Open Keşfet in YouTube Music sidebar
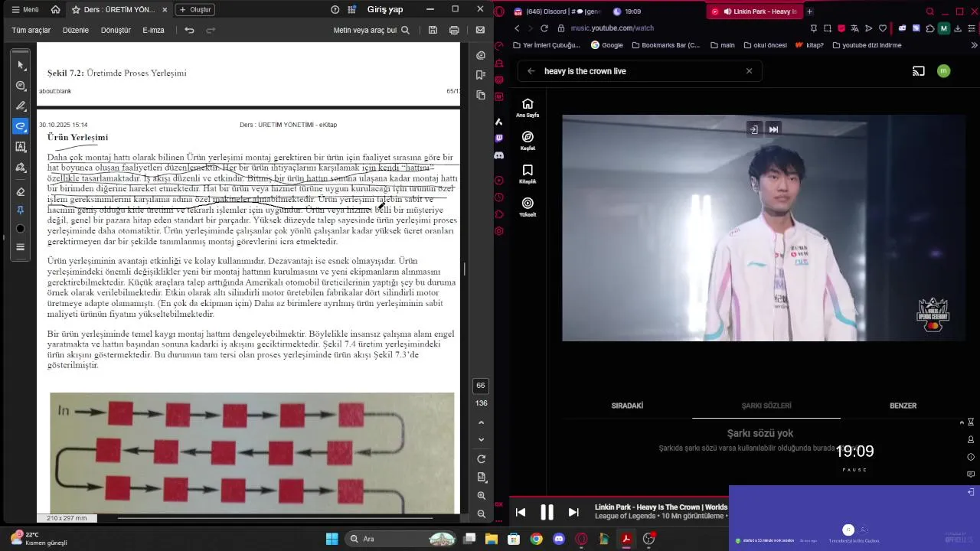This screenshot has height=551, width=980. (x=528, y=141)
